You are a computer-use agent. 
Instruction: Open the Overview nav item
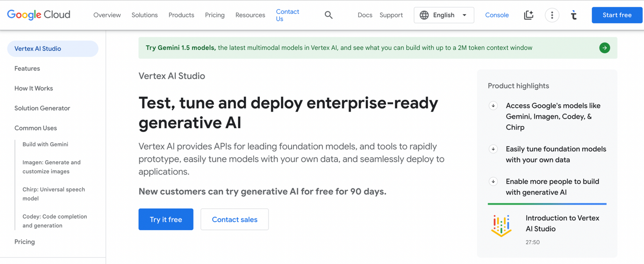coord(107,15)
